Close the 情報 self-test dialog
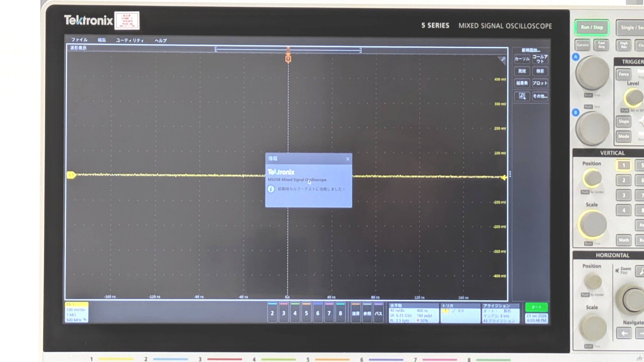 tap(348, 159)
